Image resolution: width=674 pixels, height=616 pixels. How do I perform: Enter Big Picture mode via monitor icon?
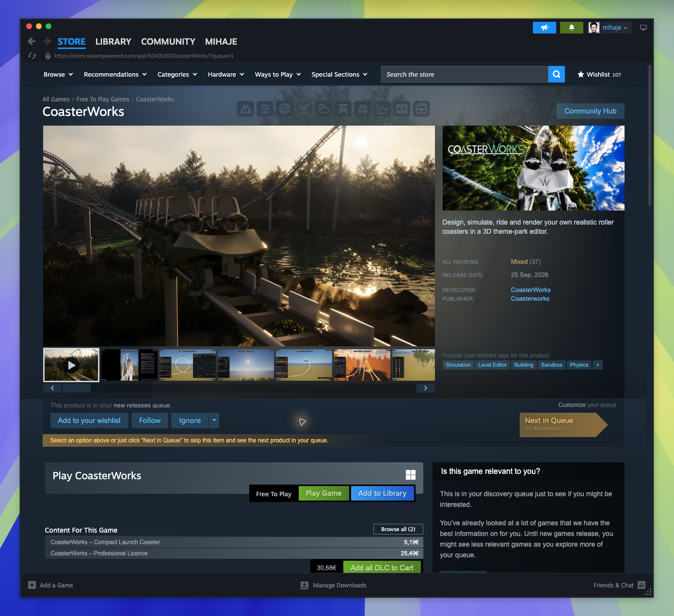coord(643,28)
